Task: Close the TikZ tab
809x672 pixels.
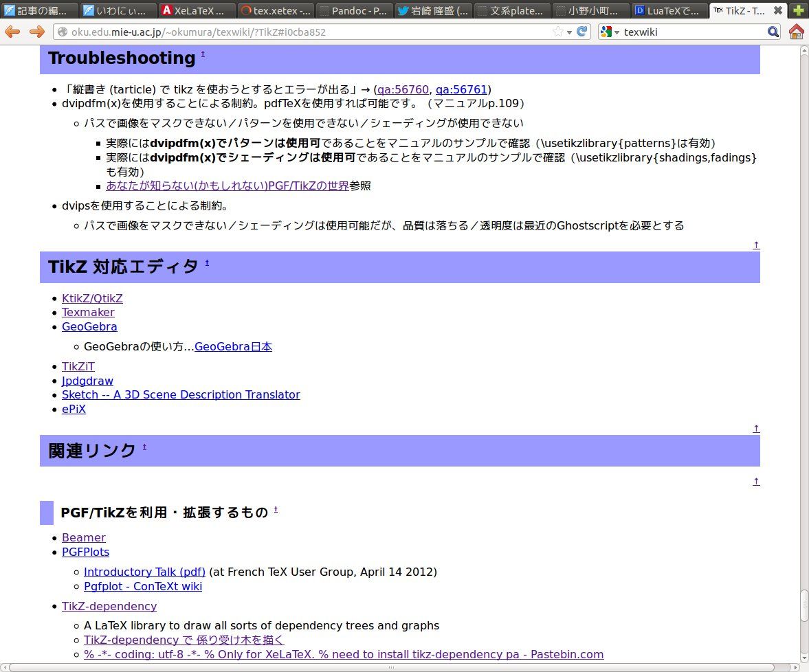Action: click(x=777, y=10)
